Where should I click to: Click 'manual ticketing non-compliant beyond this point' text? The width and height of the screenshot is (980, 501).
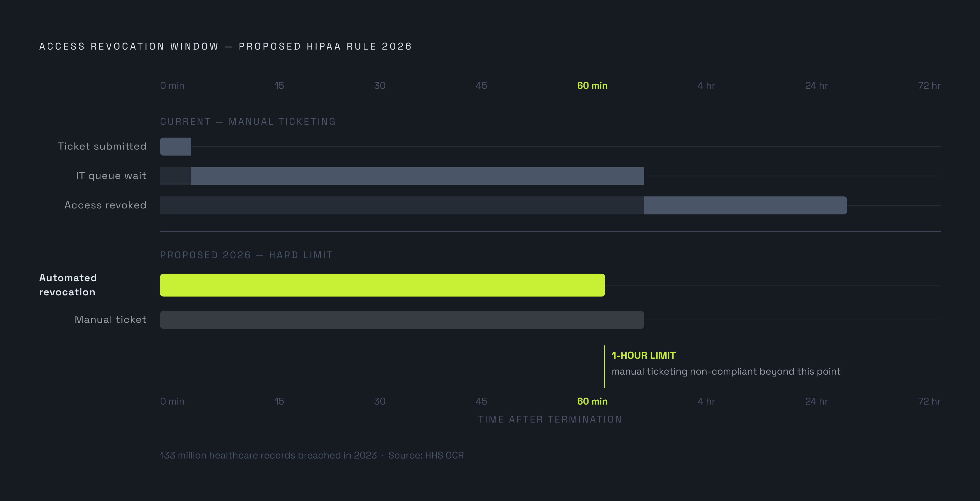point(726,372)
